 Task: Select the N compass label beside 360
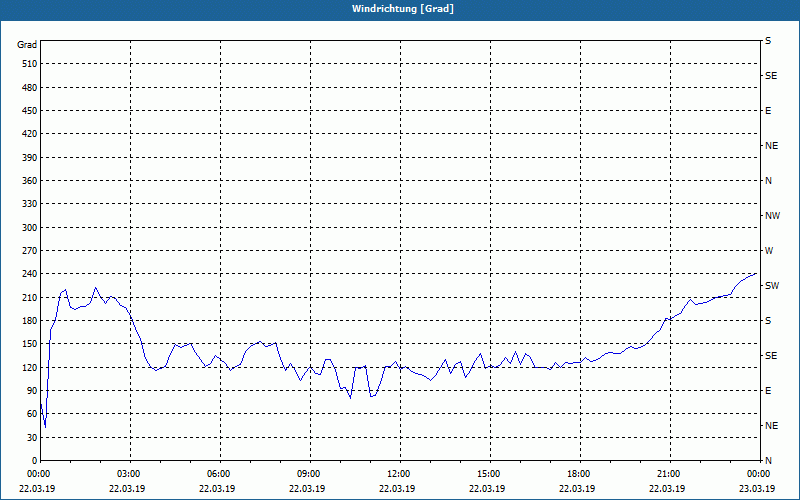[768, 181]
